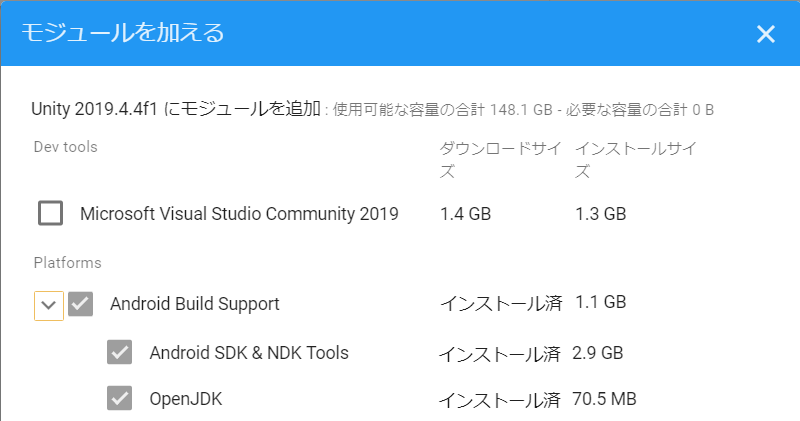The image size is (800, 421).
Task: Click インストール済 status for OpenJDK
Action: pos(499,400)
